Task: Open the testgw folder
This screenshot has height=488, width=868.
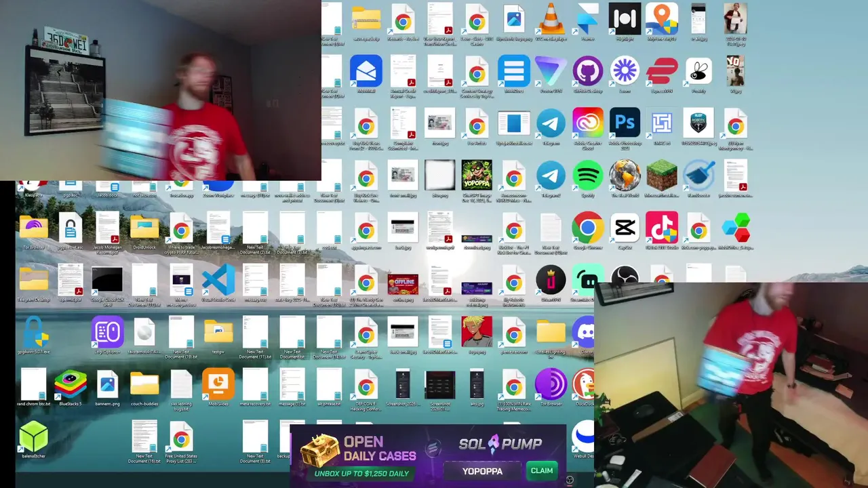Action: pyautogui.click(x=218, y=332)
